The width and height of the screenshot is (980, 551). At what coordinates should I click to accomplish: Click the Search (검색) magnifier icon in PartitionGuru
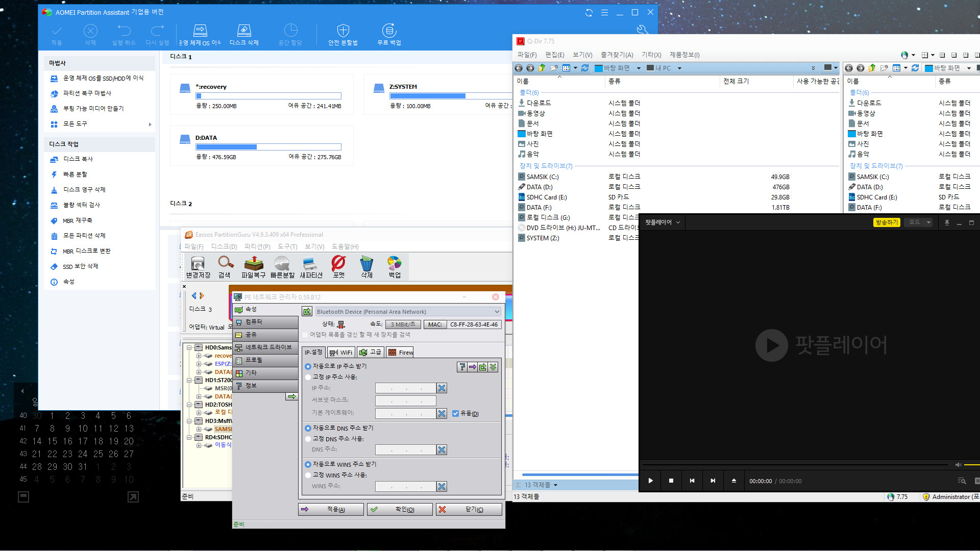[x=225, y=263]
